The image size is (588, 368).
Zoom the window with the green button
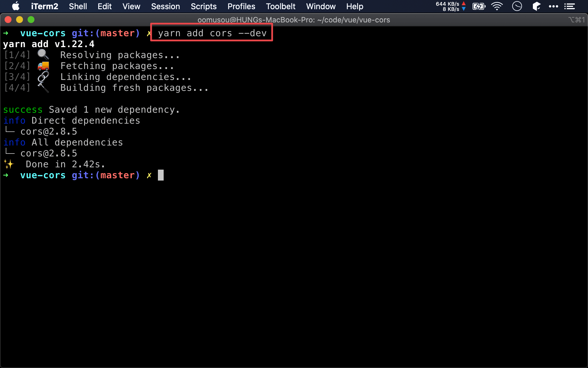point(31,20)
